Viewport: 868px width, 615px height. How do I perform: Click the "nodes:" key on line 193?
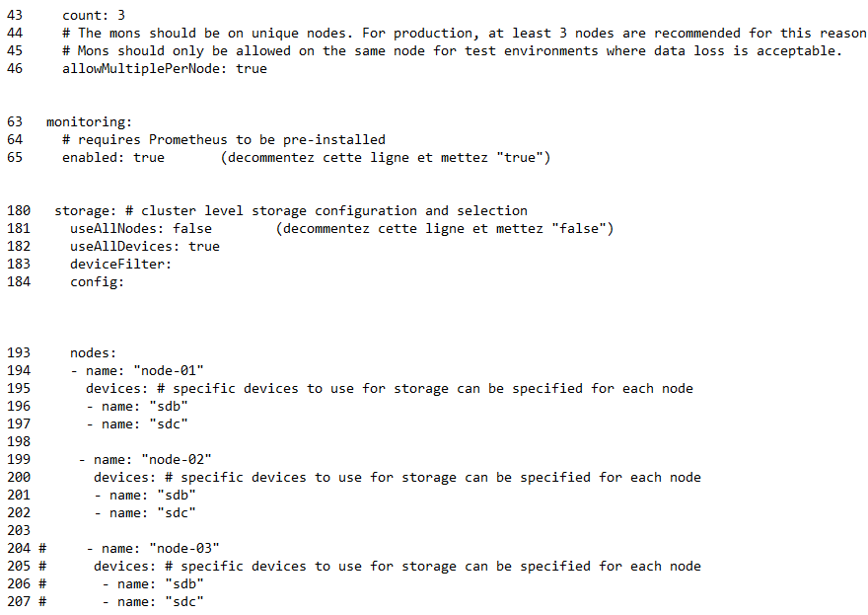[x=93, y=353]
